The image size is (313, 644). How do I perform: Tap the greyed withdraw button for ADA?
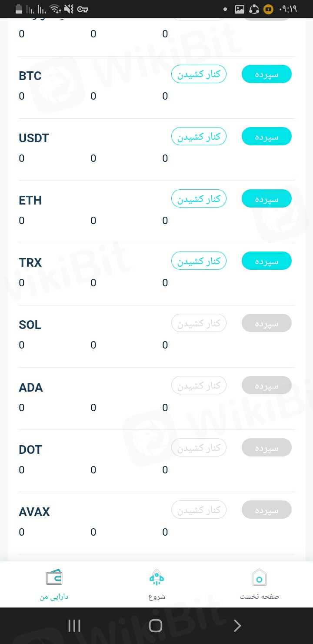click(x=199, y=385)
